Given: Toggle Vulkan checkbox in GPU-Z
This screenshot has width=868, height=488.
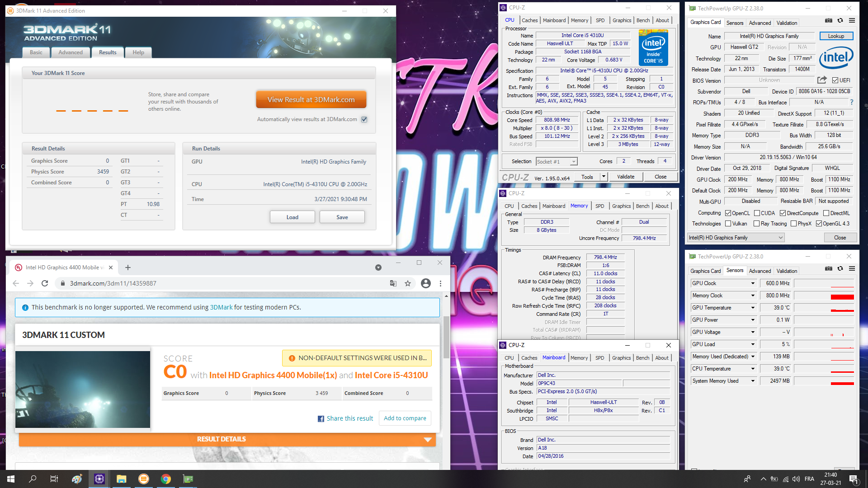Looking at the screenshot, I should pyautogui.click(x=728, y=224).
